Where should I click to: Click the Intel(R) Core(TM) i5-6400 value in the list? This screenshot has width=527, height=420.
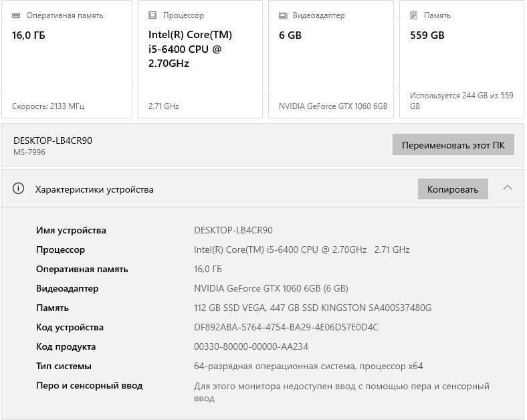[302, 249]
